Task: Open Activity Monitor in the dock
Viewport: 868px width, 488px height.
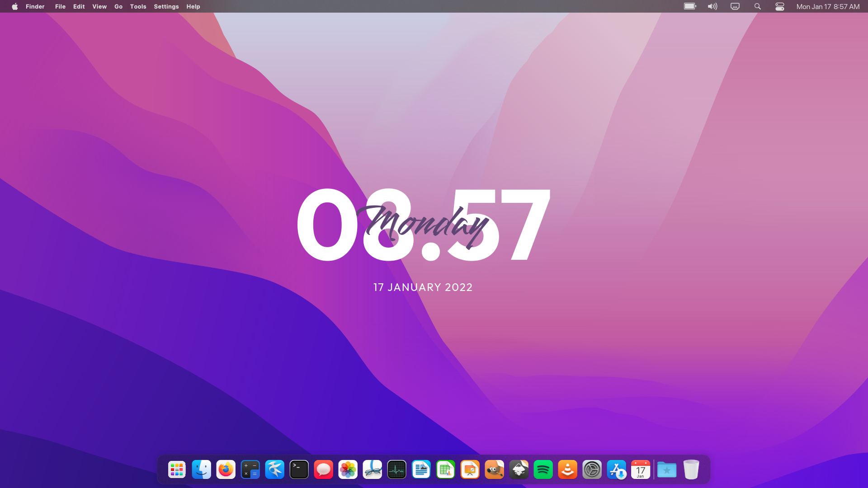Action: [x=396, y=470]
